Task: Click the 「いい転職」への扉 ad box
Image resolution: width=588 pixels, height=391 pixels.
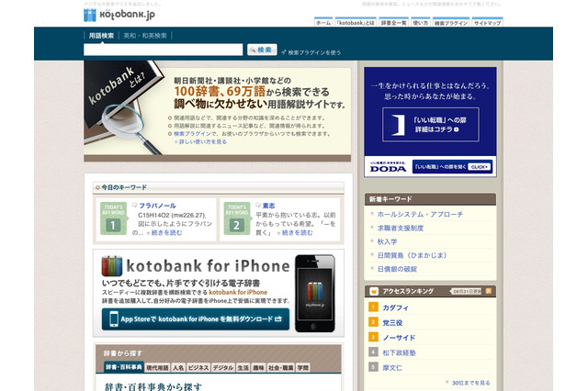Action: tap(431, 125)
